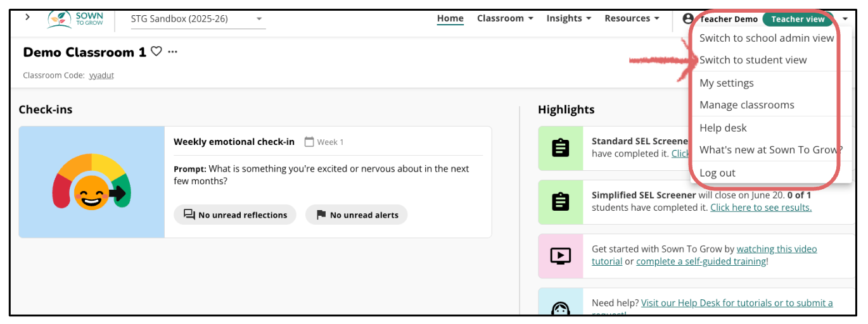Open the Click here to see results link
The image size is (868, 324).
click(760, 208)
